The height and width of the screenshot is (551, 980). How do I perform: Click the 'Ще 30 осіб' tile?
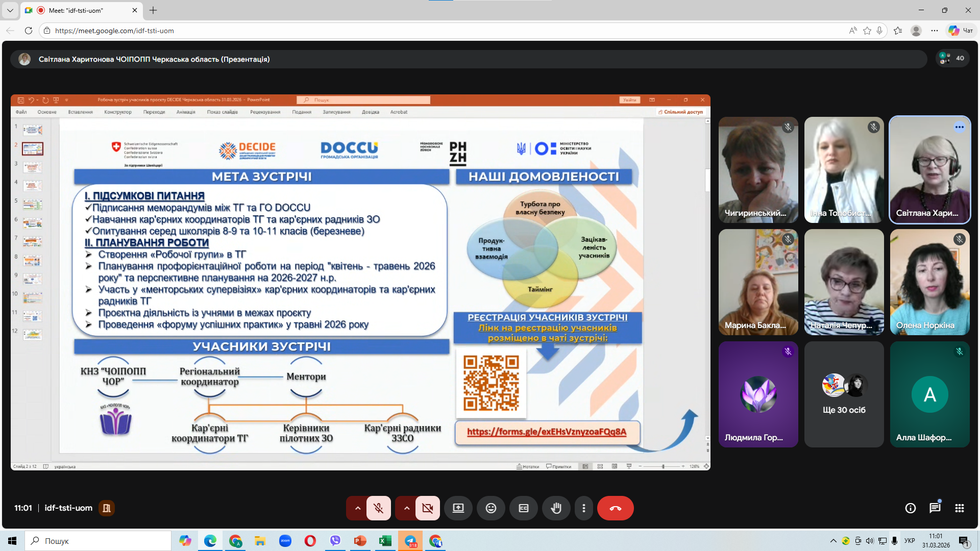tap(844, 394)
